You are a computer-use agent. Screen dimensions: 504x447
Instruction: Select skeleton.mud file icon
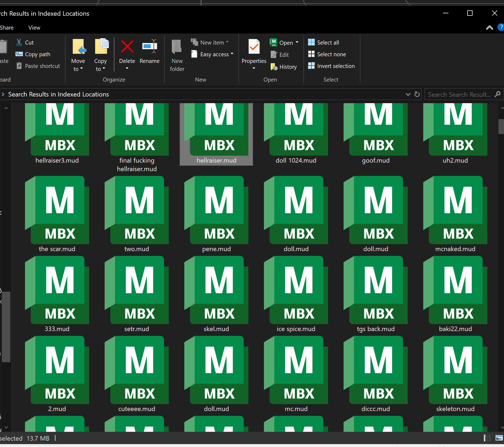tap(455, 370)
